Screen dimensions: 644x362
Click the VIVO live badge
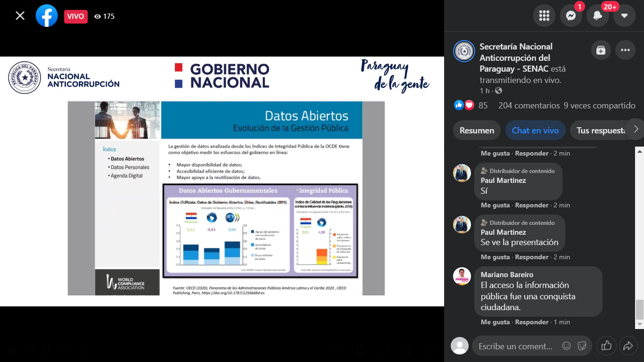point(75,16)
